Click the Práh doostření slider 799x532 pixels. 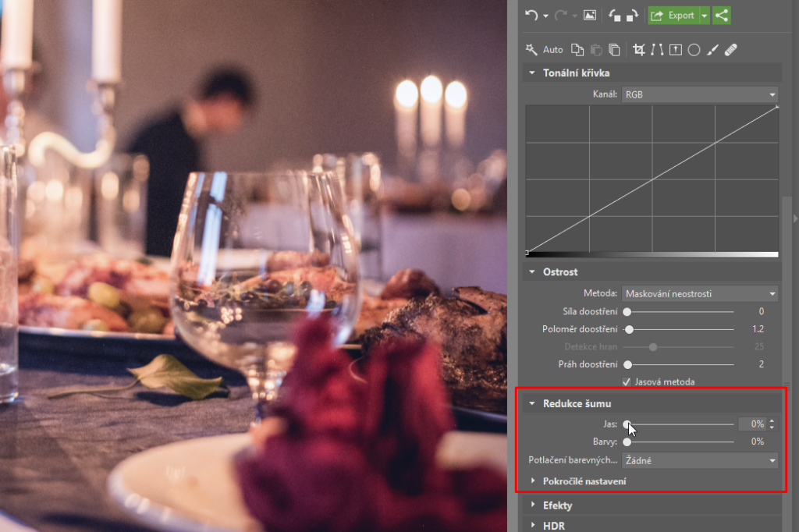click(679, 364)
